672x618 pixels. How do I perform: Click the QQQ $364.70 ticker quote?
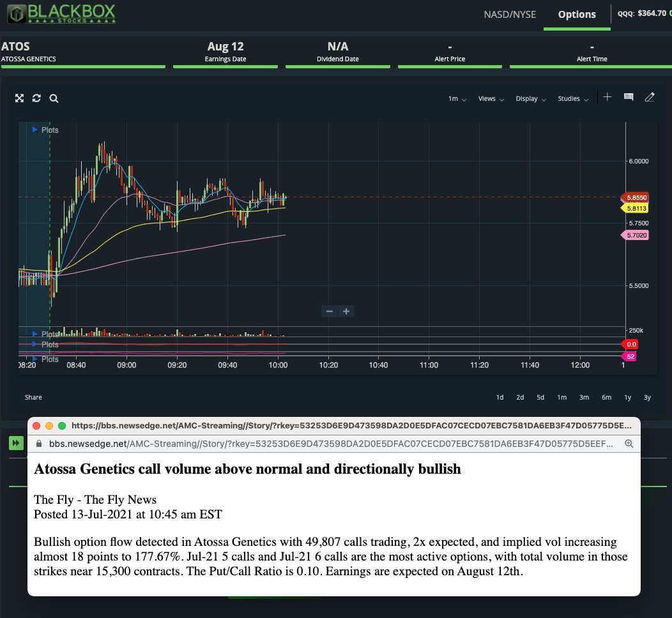641,13
